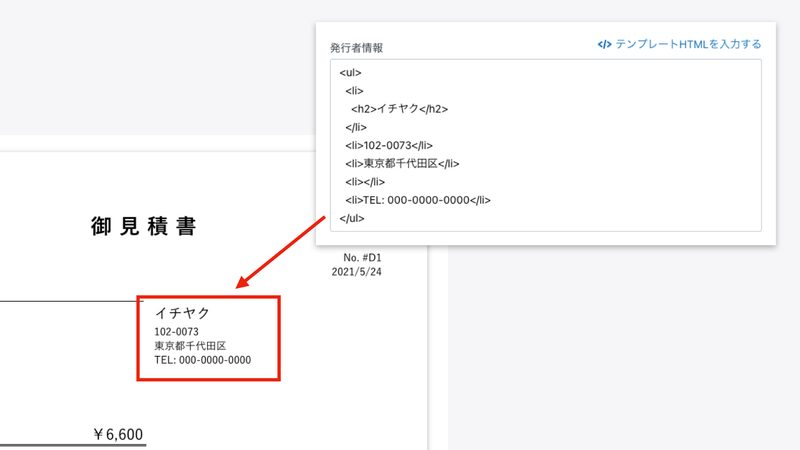Click 102-0073 postal code in preview
The height and width of the screenshot is (450, 800).
[x=177, y=332]
